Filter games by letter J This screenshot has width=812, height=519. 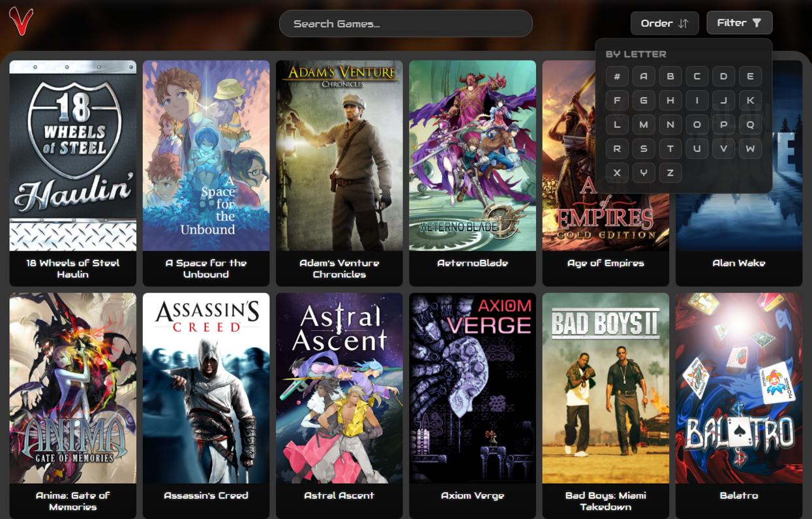[x=724, y=101]
